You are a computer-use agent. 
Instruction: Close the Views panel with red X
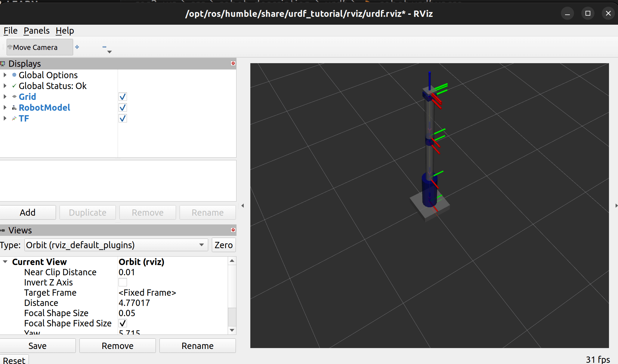click(233, 230)
